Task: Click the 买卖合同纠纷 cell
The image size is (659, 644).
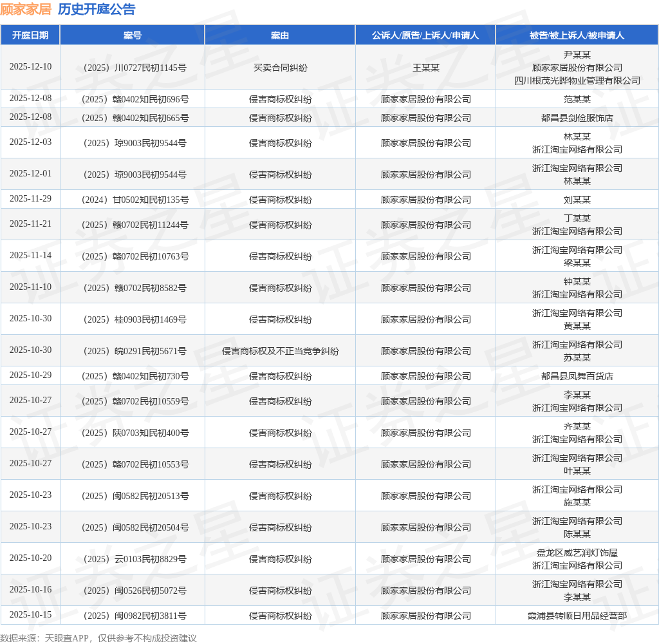Action: point(281,68)
